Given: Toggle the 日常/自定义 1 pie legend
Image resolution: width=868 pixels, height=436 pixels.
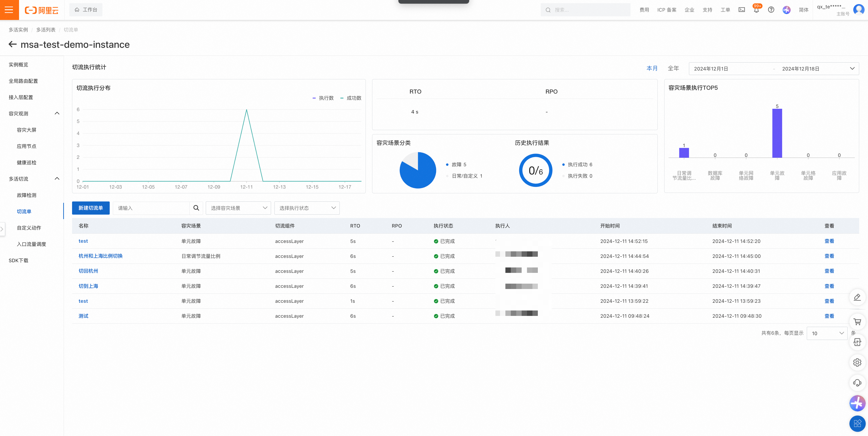Looking at the screenshot, I should (x=464, y=176).
